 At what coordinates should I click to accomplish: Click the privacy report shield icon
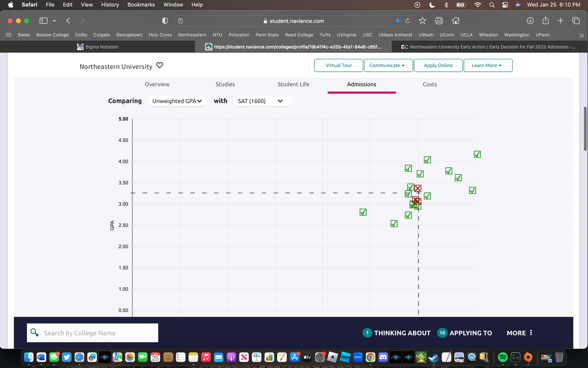[x=165, y=21]
